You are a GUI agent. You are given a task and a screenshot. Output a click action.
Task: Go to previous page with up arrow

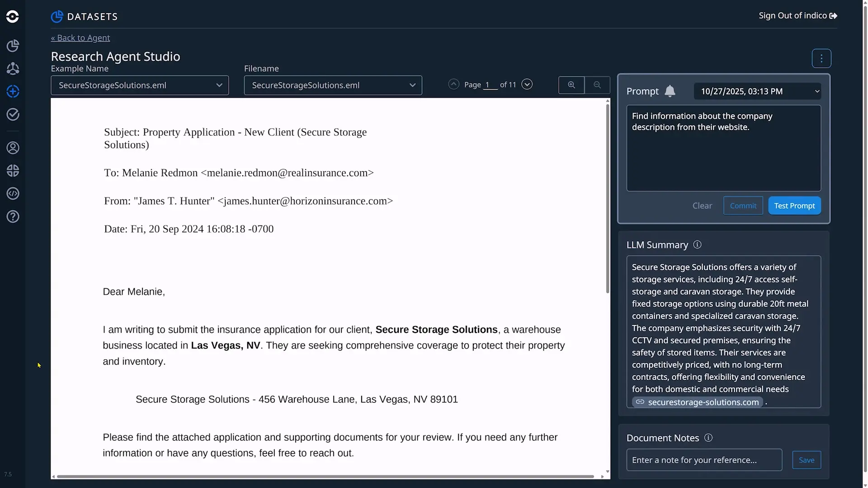tap(453, 84)
